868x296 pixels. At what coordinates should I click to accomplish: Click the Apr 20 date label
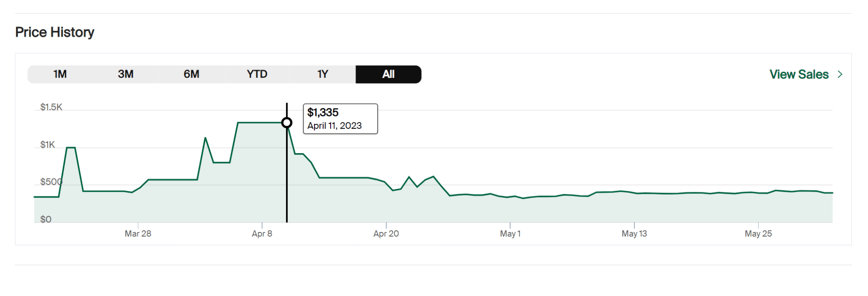[x=386, y=234]
